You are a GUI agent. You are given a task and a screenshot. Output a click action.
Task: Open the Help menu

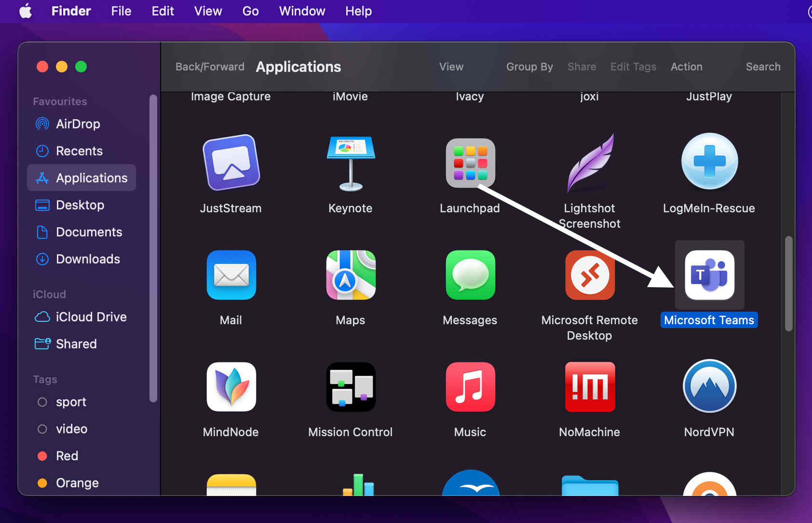[358, 11]
